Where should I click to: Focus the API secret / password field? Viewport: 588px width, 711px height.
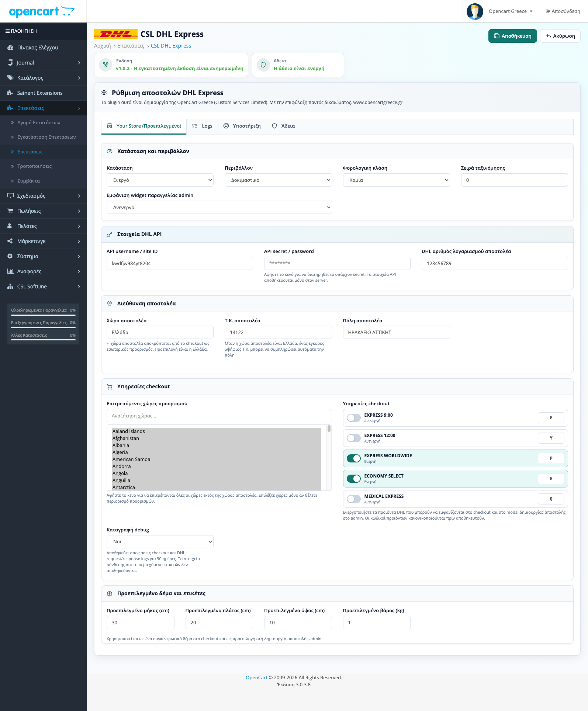coord(337,263)
